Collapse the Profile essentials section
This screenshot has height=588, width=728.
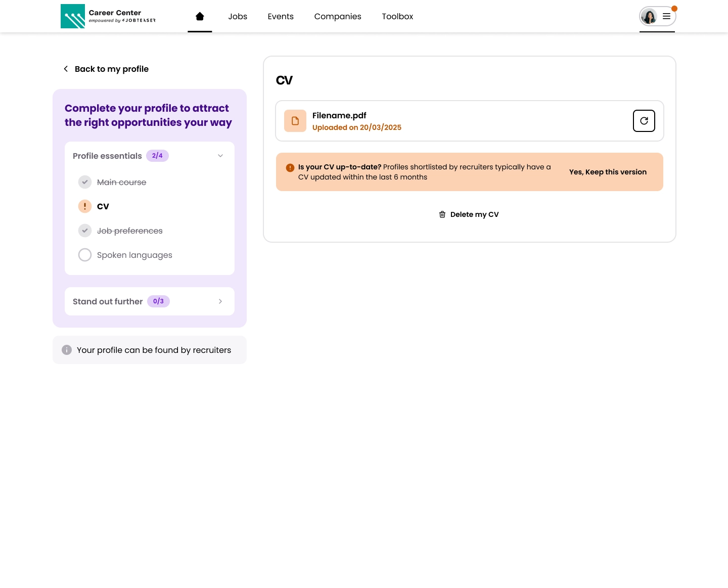220,156
